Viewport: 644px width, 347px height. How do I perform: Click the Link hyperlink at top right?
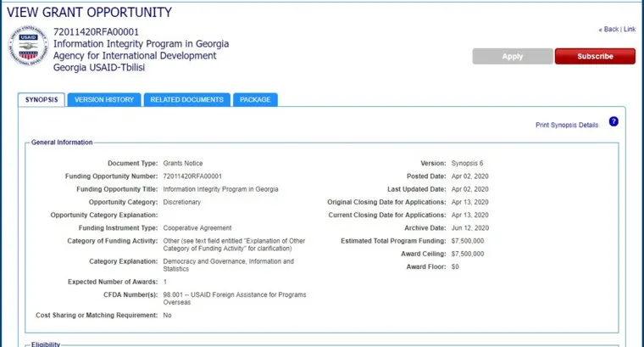click(x=630, y=30)
